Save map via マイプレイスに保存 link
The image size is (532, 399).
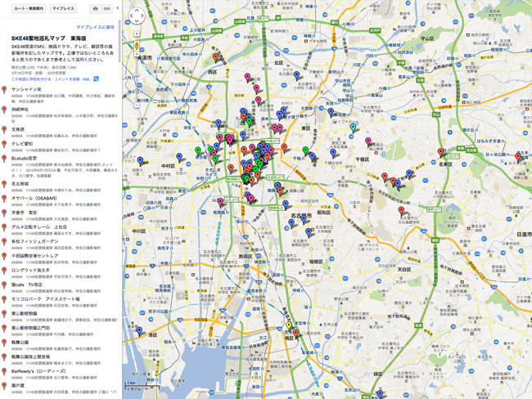[95, 27]
